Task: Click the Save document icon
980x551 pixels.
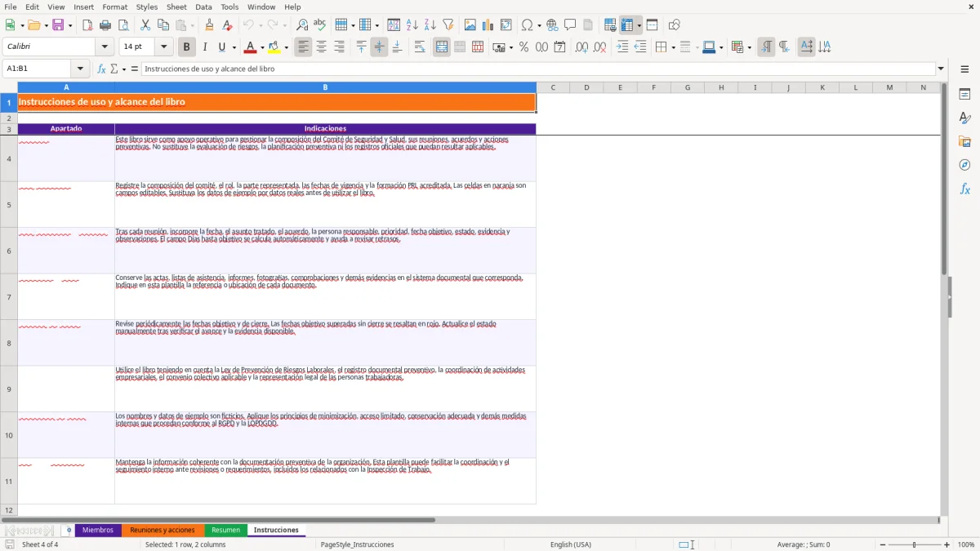Action: coord(58,25)
